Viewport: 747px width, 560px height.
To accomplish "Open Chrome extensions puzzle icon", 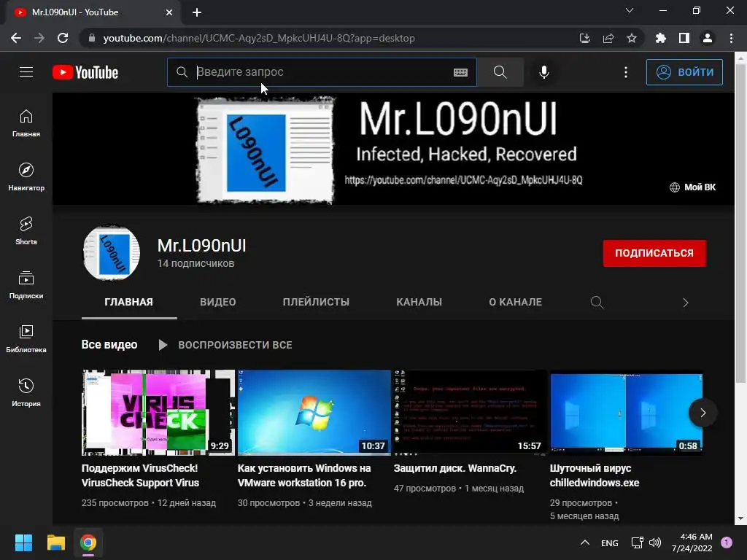I will click(661, 38).
